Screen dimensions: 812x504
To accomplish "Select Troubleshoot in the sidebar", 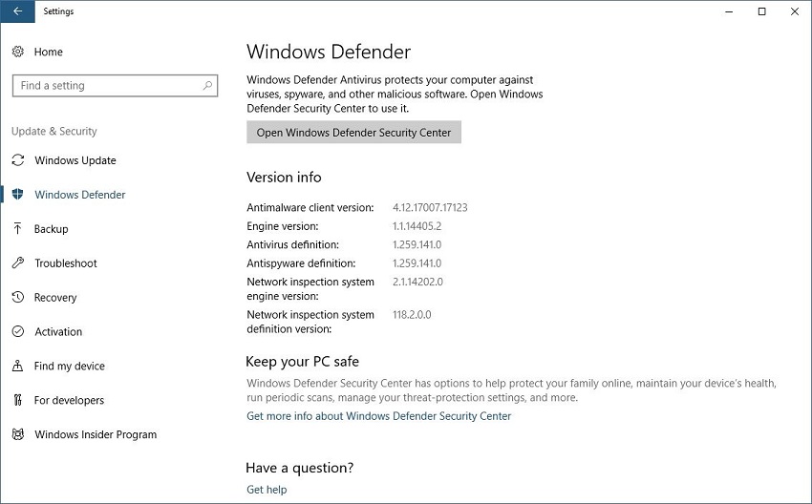I will coord(66,263).
